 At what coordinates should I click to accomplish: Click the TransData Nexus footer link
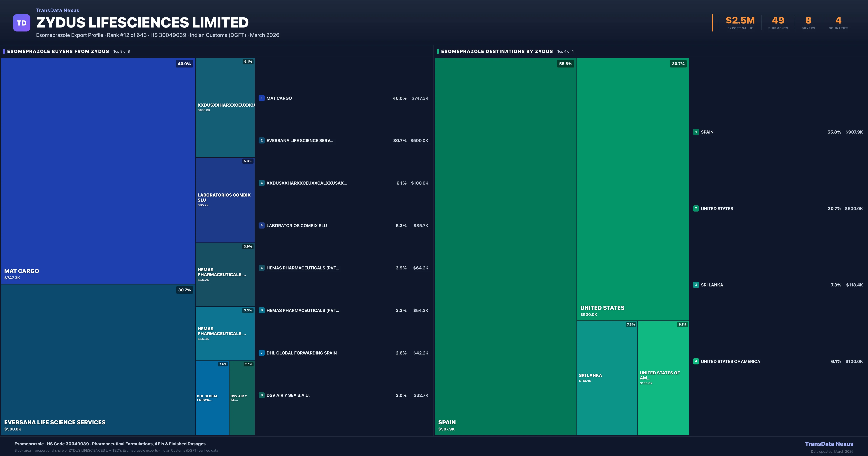[x=829, y=444]
